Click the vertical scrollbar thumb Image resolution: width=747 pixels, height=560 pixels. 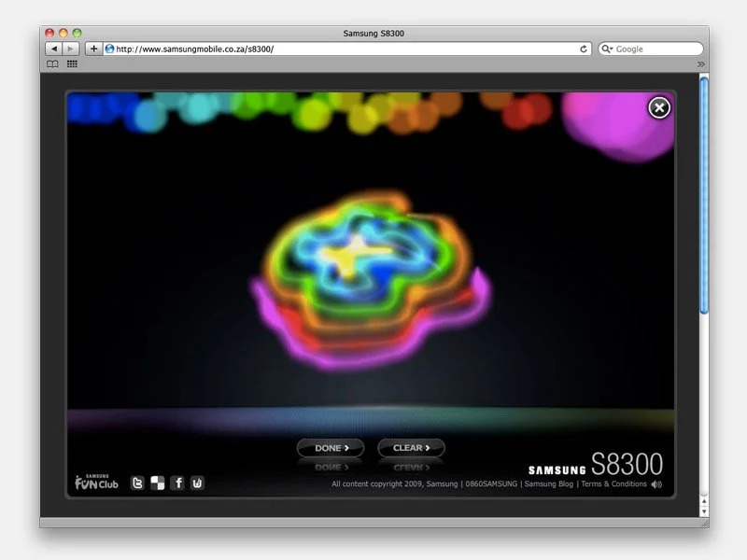[x=704, y=195]
